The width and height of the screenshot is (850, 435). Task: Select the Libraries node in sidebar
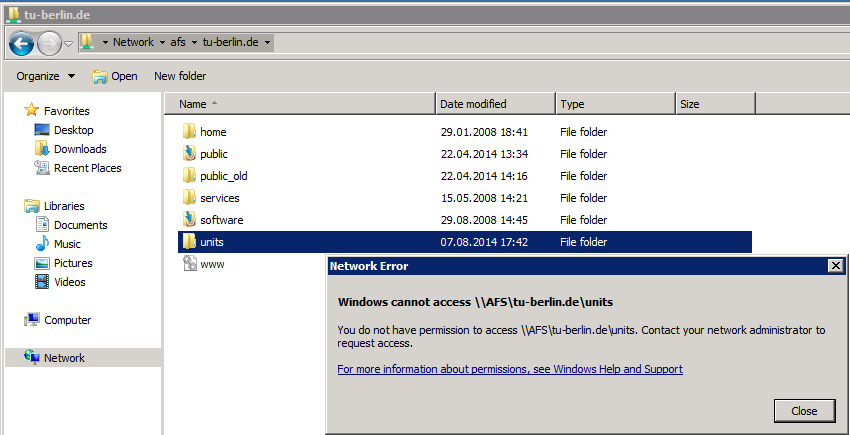pos(64,206)
